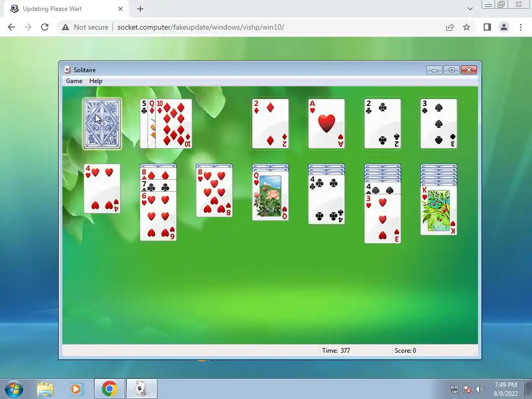Open the Windows Start orb
Image resolution: width=532 pixels, height=399 pixels.
tap(14, 389)
